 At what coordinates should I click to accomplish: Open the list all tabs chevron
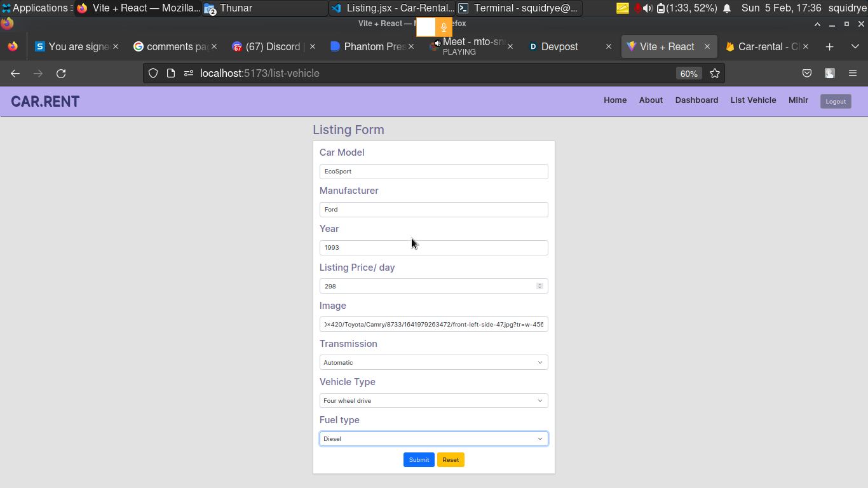pyautogui.click(x=855, y=46)
